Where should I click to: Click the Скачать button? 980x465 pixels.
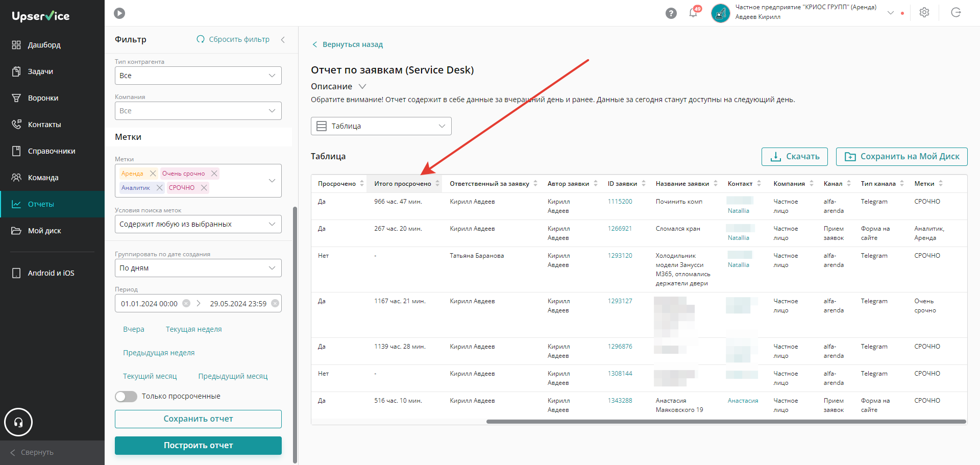click(x=795, y=157)
